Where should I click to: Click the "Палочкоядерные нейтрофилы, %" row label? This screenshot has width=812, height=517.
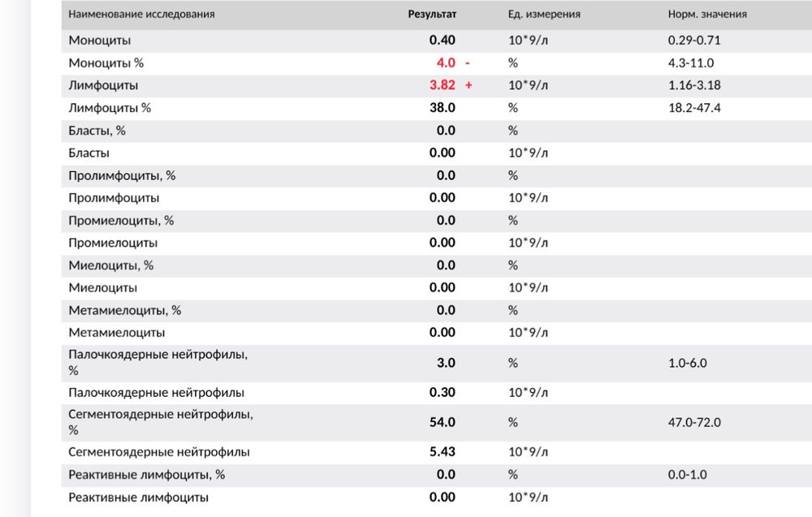(158, 362)
